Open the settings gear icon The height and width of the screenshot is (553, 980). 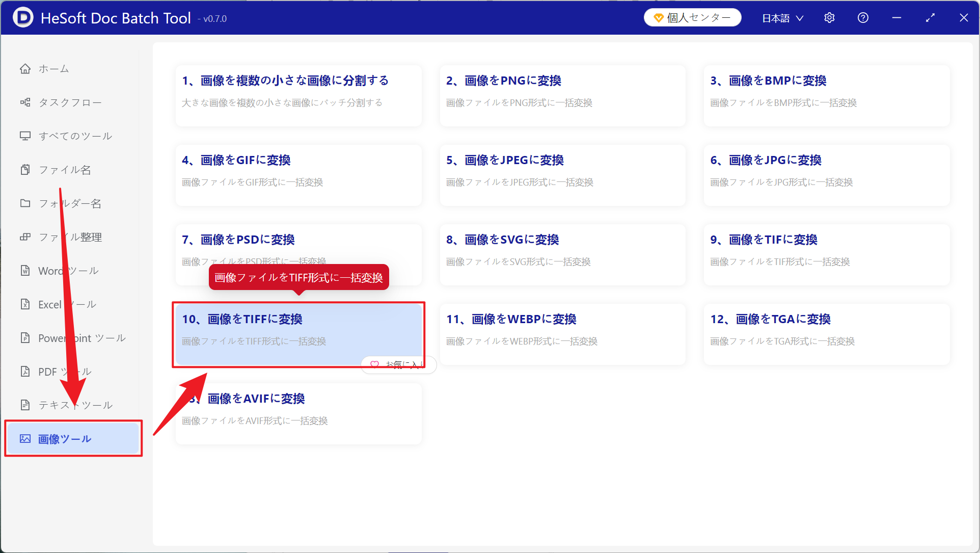(829, 18)
